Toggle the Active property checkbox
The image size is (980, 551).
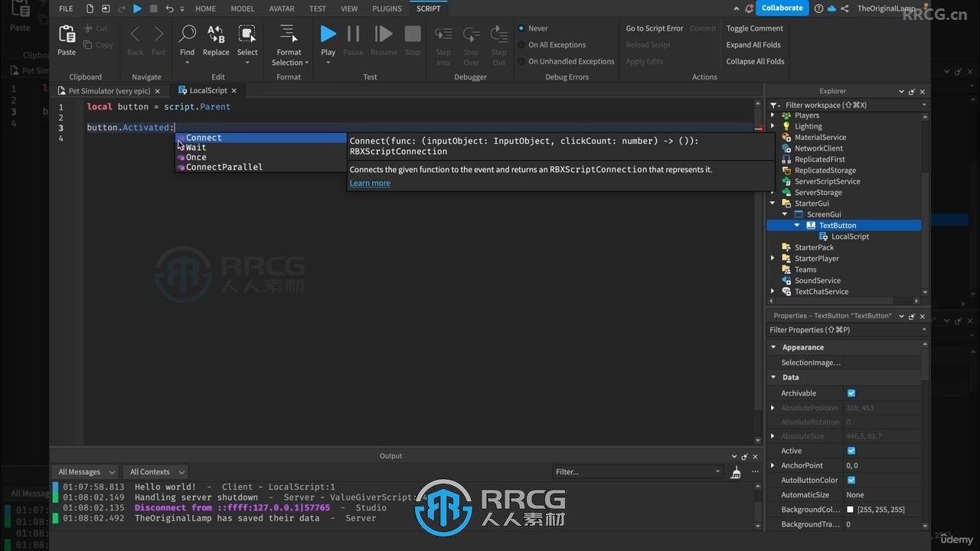pos(851,451)
